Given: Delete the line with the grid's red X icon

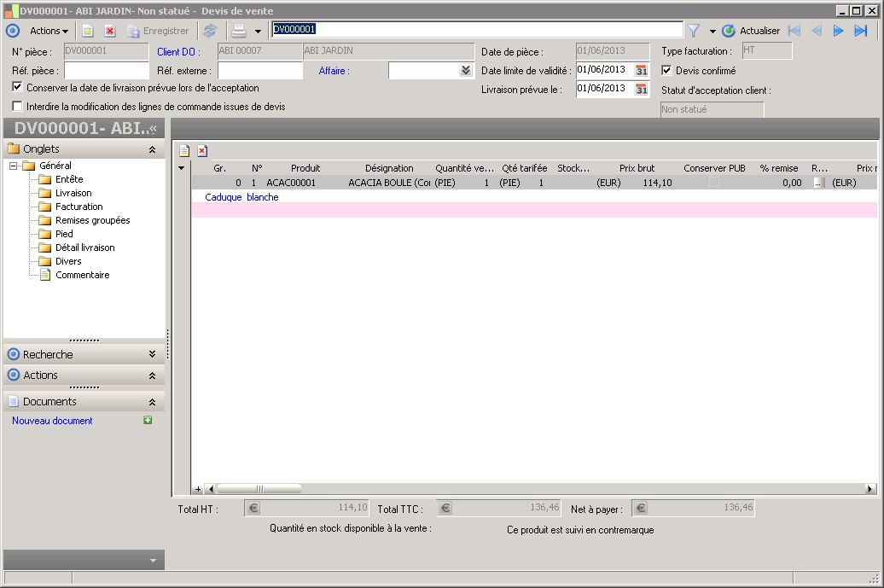Looking at the screenshot, I should pyautogui.click(x=202, y=151).
